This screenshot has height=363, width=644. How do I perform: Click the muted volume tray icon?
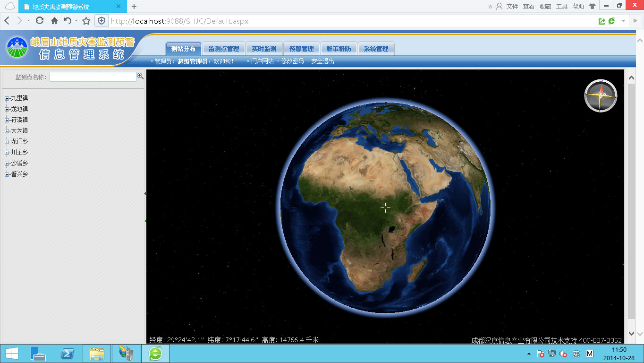[x=563, y=354]
